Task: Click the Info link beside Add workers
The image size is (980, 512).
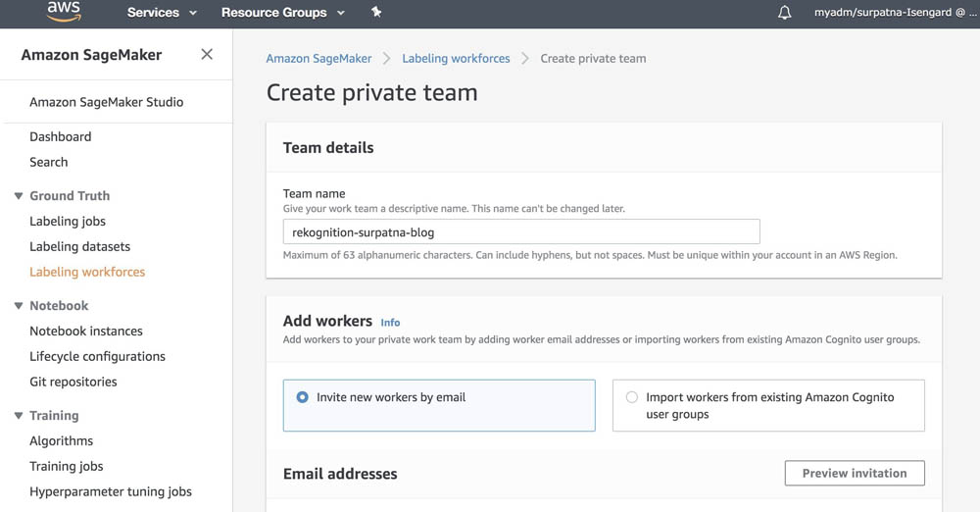Action: tap(390, 323)
